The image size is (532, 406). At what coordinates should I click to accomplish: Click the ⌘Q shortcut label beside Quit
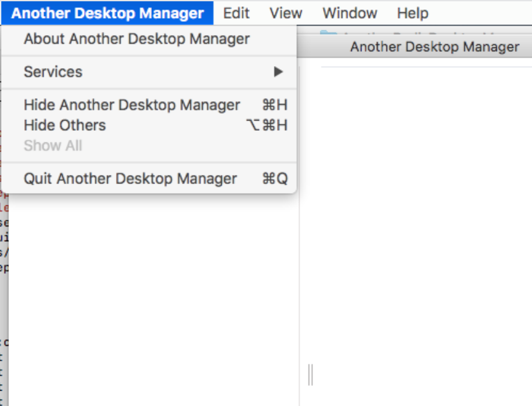[x=274, y=179]
